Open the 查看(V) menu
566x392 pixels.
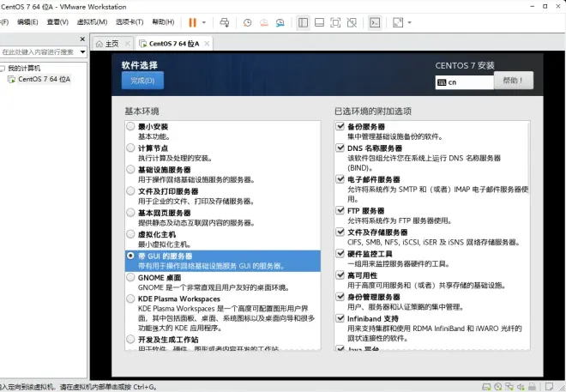pyautogui.click(x=57, y=22)
